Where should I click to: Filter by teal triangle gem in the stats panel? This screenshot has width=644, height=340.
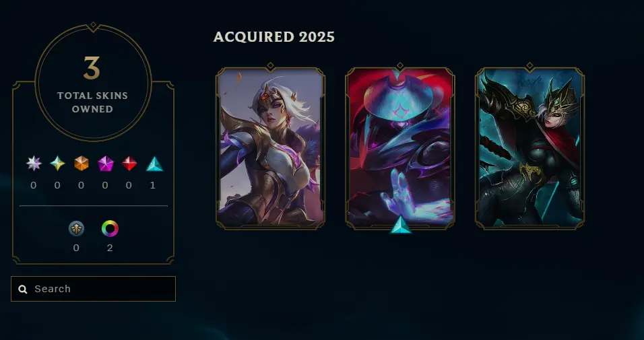(154, 164)
